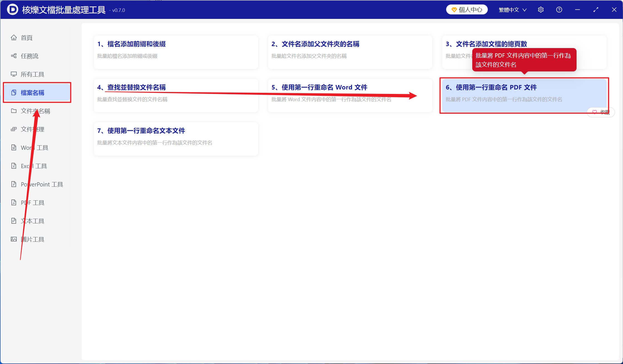Viewport: 623px width, 364px height.
Task: Open PowerPoint 工具 category
Action: click(37, 184)
